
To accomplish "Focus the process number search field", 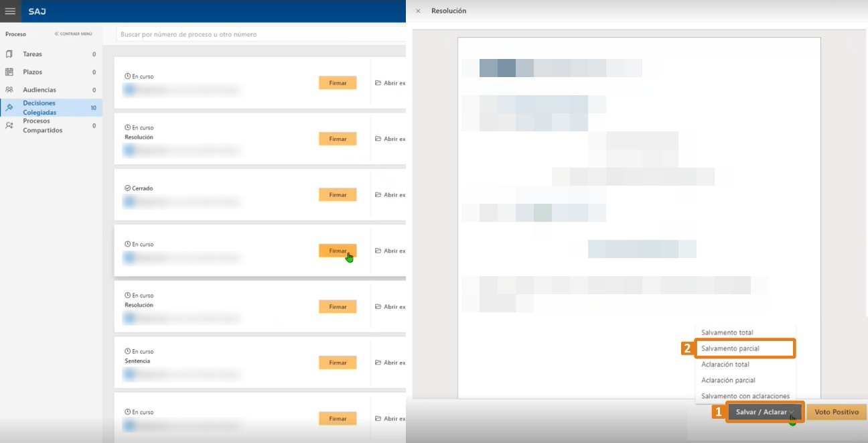I will [260, 34].
